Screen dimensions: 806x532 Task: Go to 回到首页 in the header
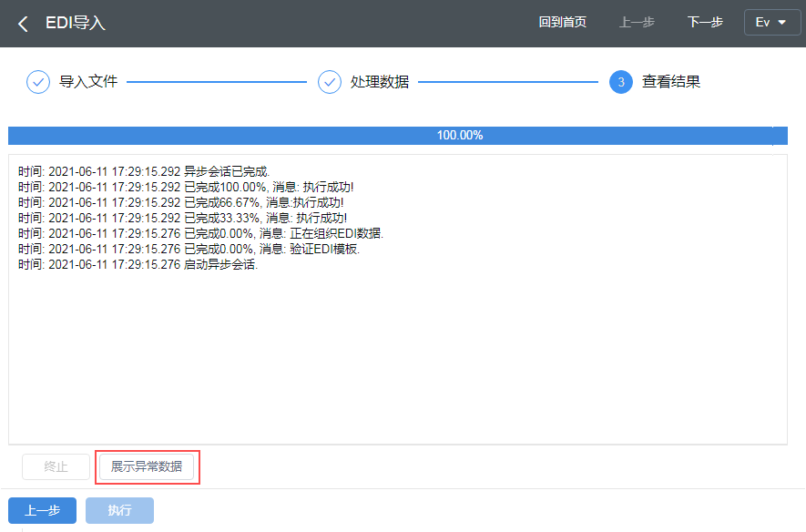(562, 23)
